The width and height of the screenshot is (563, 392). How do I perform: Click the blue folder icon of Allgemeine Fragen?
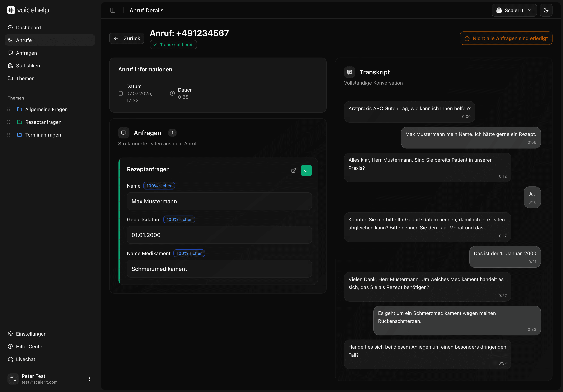20,109
